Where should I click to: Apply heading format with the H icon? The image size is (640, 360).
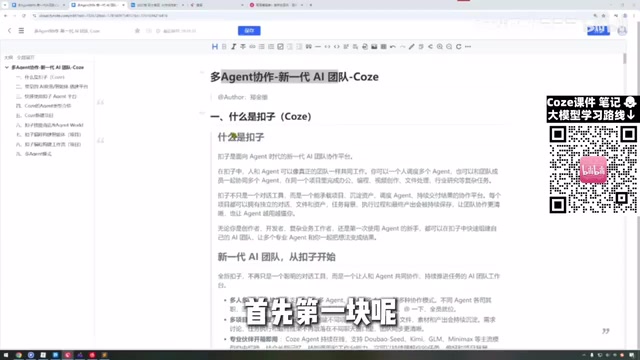(215, 47)
